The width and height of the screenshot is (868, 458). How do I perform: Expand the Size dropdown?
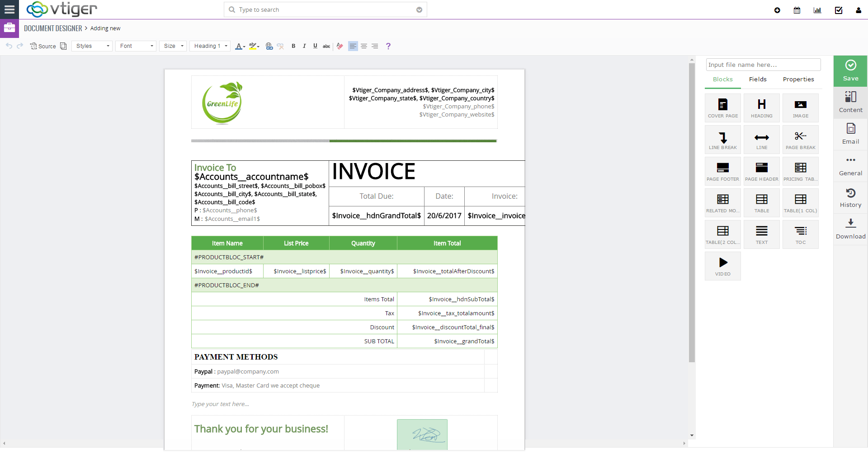click(x=172, y=46)
